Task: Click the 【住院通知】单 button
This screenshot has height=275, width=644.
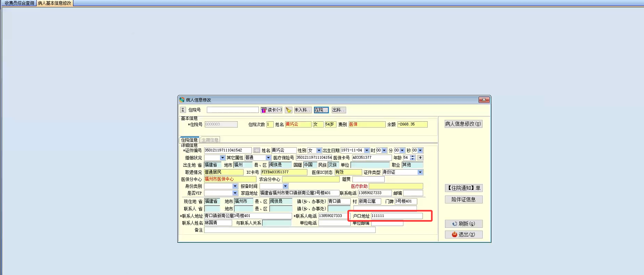Action: click(464, 188)
